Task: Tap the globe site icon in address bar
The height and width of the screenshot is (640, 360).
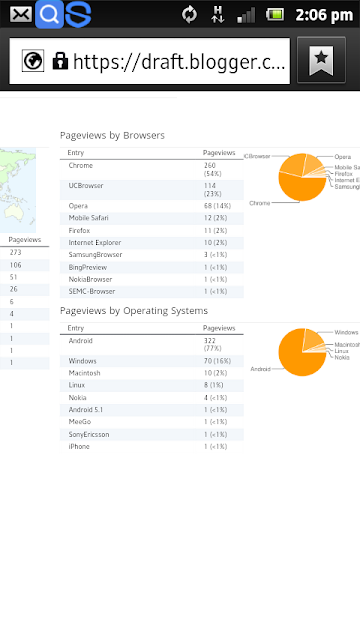Action: pyautogui.click(x=33, y=61)
